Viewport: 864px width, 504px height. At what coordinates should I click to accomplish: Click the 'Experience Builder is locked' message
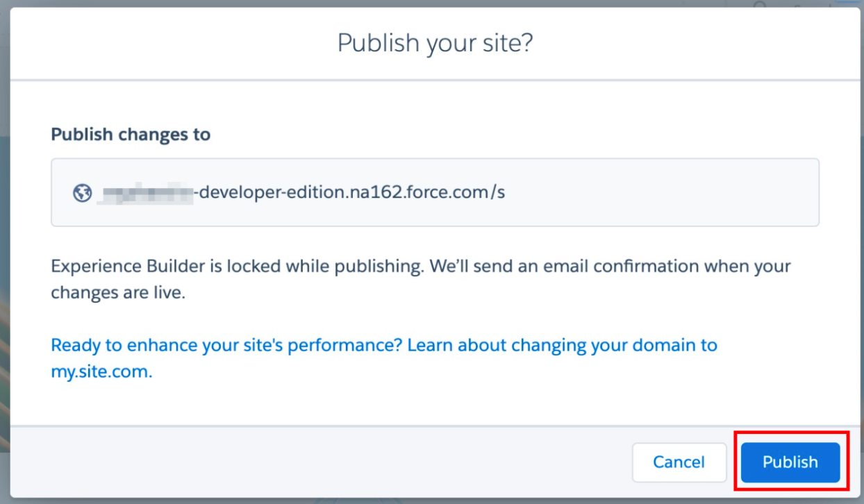coord(421,279)
